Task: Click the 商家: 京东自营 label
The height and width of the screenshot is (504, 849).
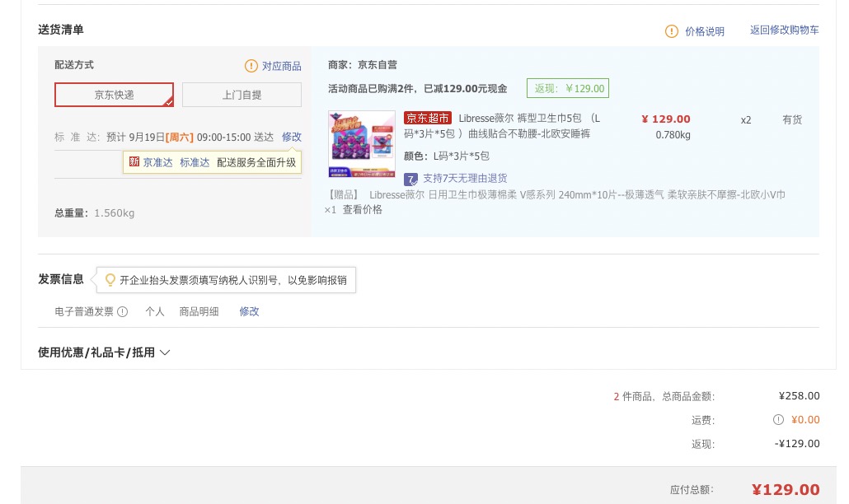Action: (x=362, y=65)
